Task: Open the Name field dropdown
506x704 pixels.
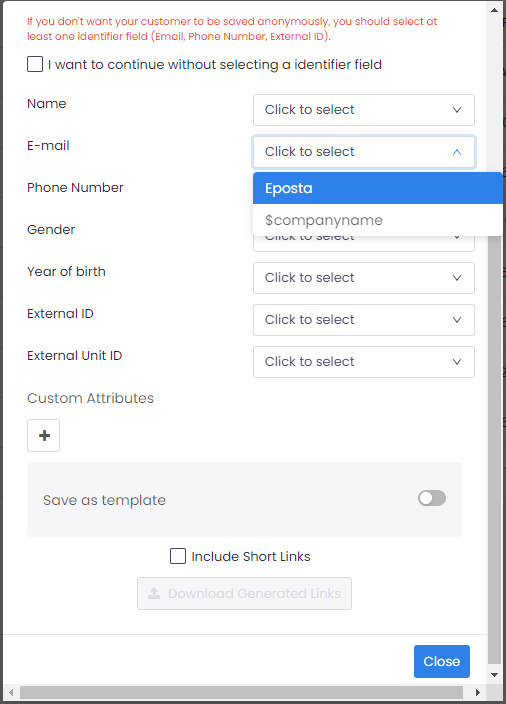Action: [x=364, y=110]
